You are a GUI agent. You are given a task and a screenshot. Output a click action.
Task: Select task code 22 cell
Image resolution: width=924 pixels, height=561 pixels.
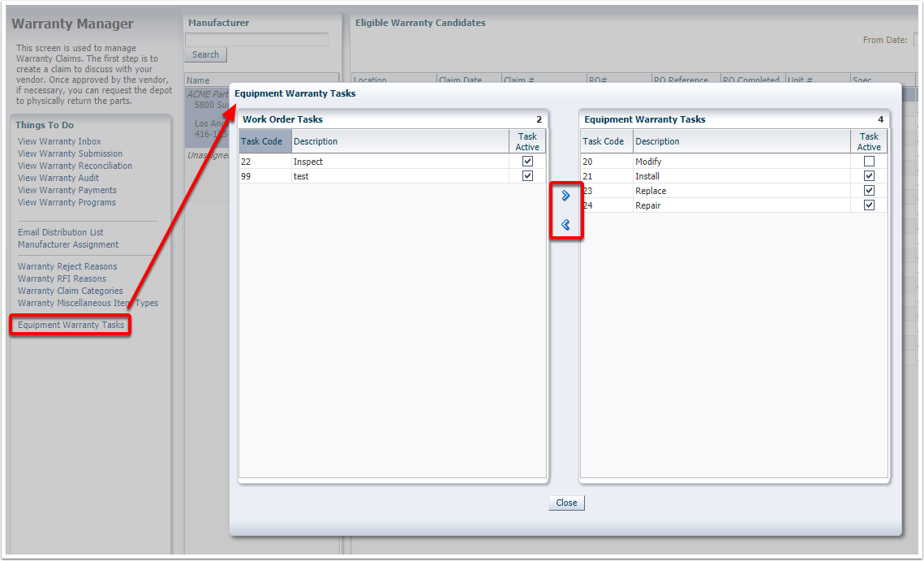pos(265,162)
